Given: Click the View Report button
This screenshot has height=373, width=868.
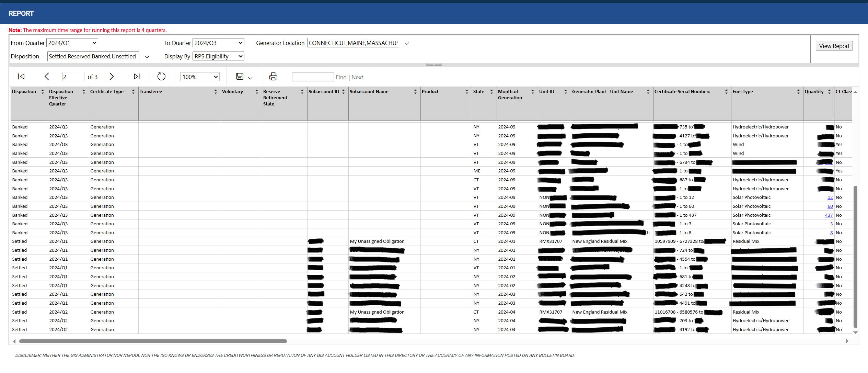Looking at the screenshot, I should point(834,46).
